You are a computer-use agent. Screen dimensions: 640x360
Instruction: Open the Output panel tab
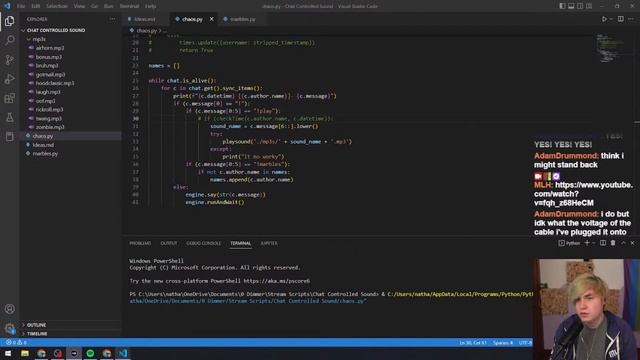tap(169, 243)
